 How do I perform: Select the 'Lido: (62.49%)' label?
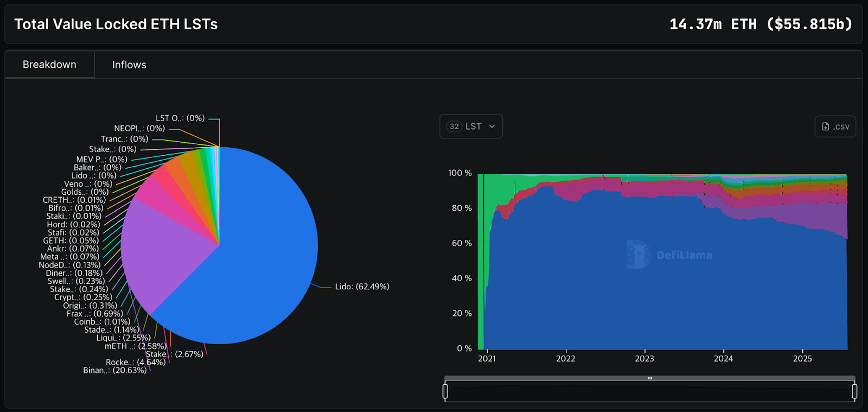(x=362, y=287)
